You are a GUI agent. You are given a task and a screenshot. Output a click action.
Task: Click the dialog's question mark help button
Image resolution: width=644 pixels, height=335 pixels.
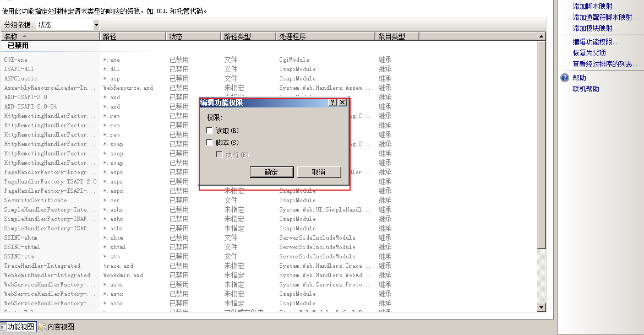[x=332, y=102]
